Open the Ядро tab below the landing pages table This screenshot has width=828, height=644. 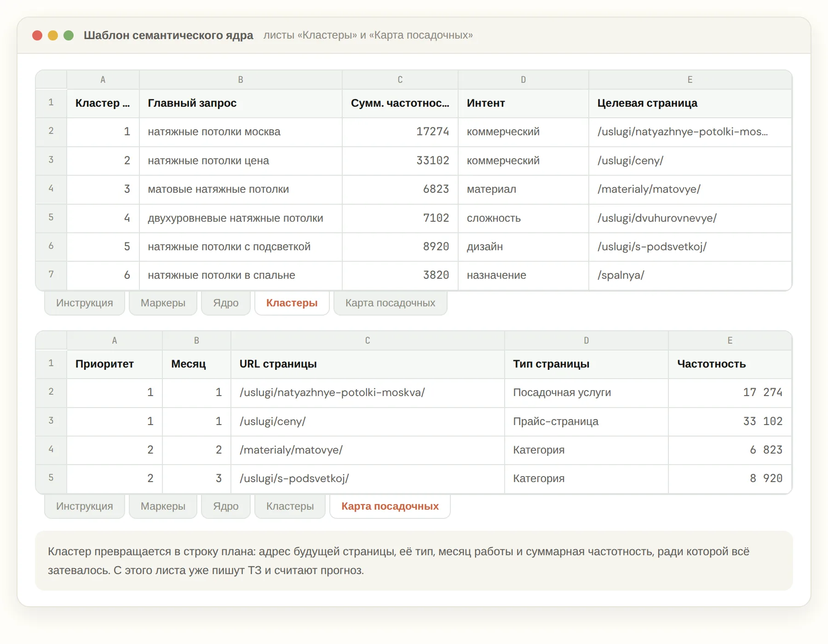pos(226,506)
